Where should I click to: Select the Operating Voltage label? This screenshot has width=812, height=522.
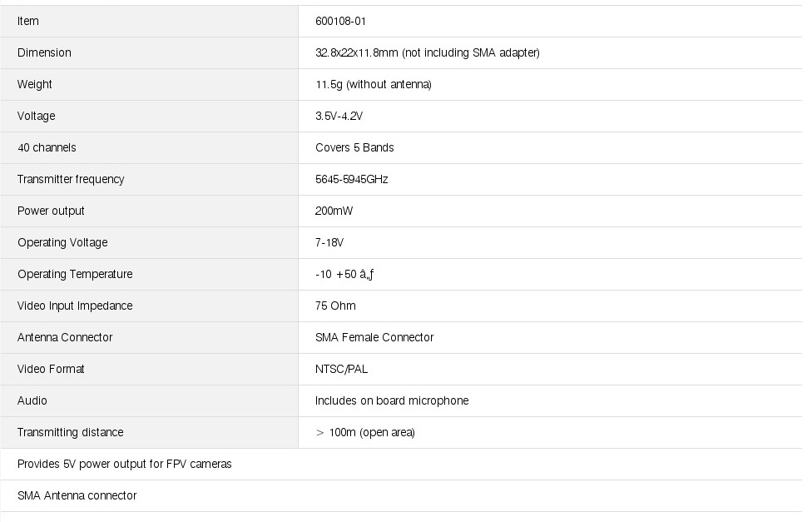coord(62,242)
